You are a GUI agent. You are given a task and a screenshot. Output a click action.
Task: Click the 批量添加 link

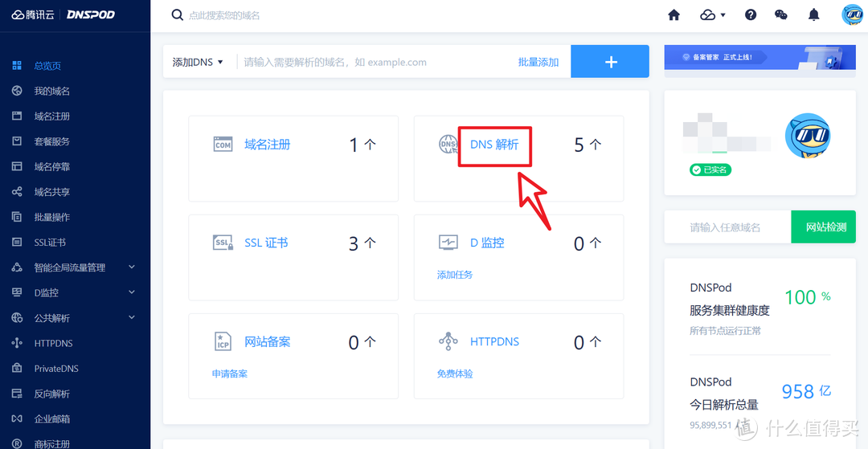(538, 62)
